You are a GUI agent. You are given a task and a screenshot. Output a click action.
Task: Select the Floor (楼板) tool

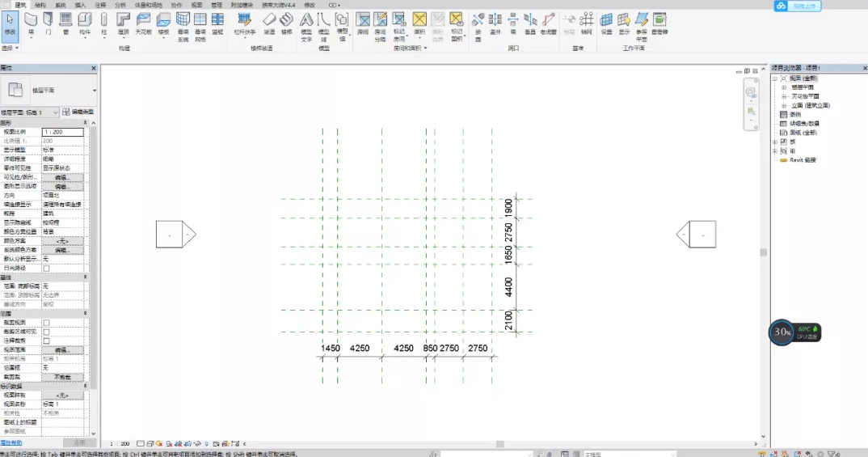163,25
